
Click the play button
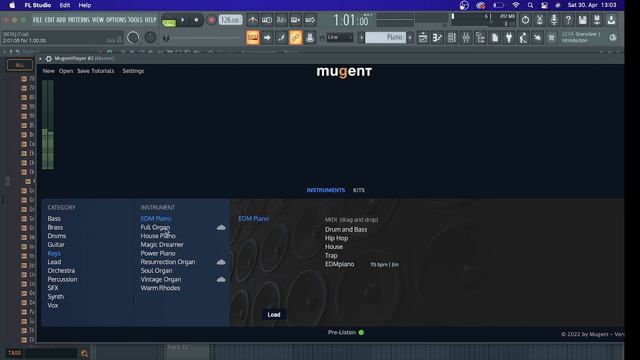pos(182,20)
